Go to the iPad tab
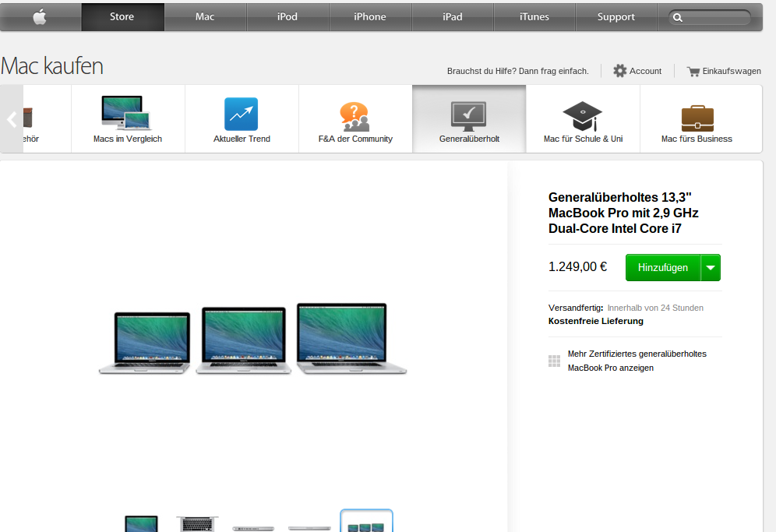 click(x=453, y=17)
